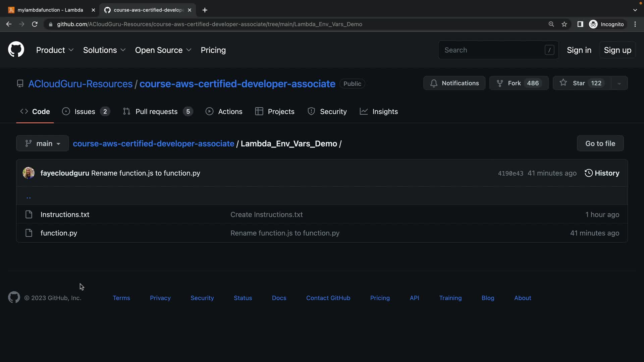Click the Go to file button
644x362 pixels.
pyautogui.click(x=600, y=143)
